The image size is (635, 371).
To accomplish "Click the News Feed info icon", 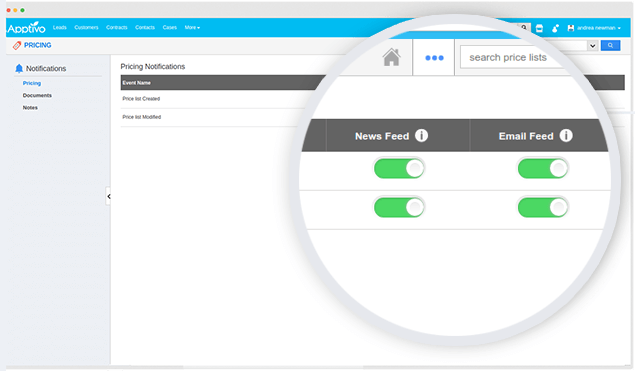I will (x=421, y=135).
